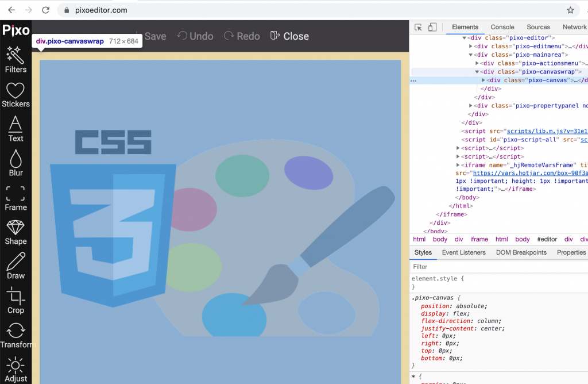The image size is (588, 384).
Task: Collapse the pixo-canvaswrap div node
Action: 477,72
